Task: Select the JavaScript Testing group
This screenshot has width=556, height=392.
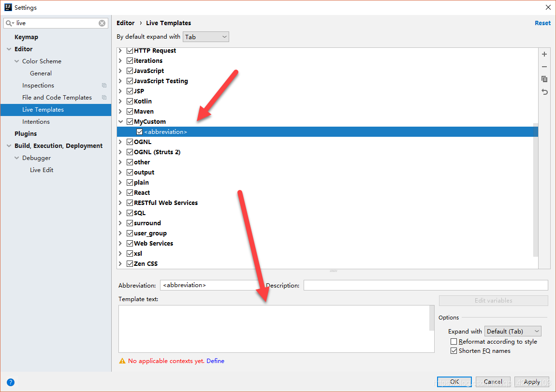Action: [161, 81]
